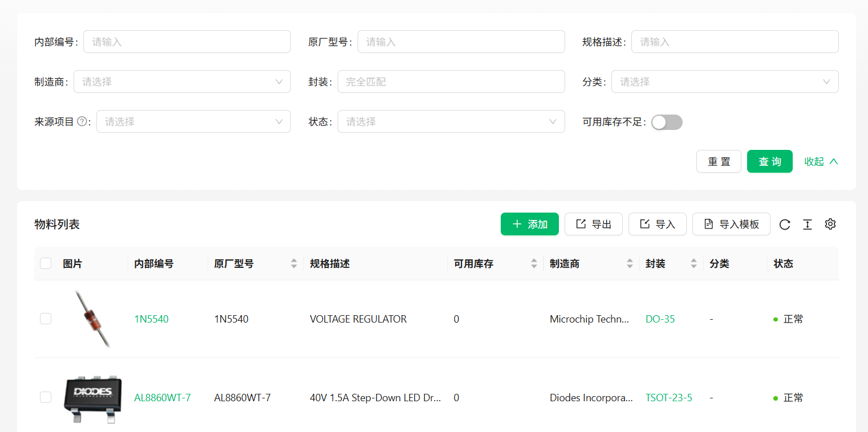Check the select-all checkbox in the table header
Screen dimensions: 868x432
tap(46, 263)
